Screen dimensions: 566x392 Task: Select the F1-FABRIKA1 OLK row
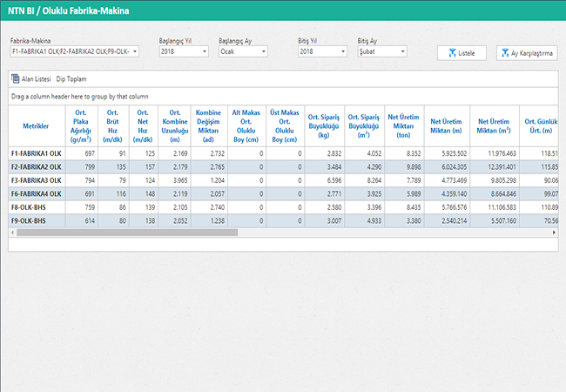pyautogui.click(x=36, y=153)
